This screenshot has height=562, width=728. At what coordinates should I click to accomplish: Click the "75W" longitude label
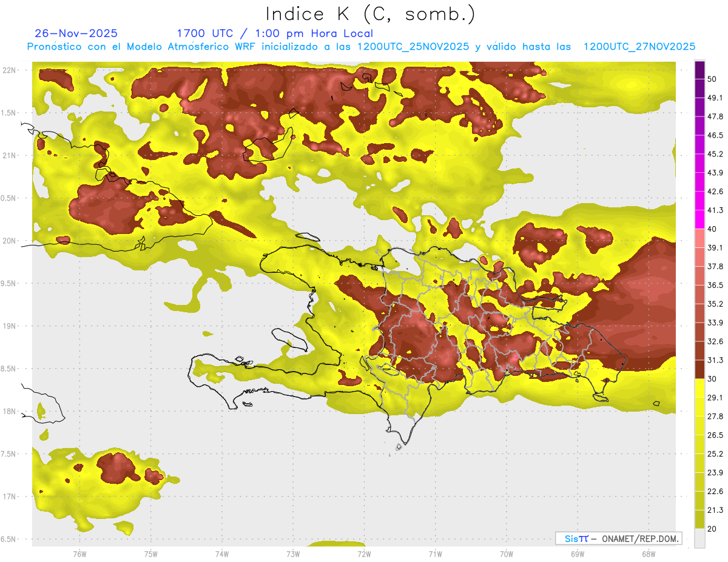[150, 554]
